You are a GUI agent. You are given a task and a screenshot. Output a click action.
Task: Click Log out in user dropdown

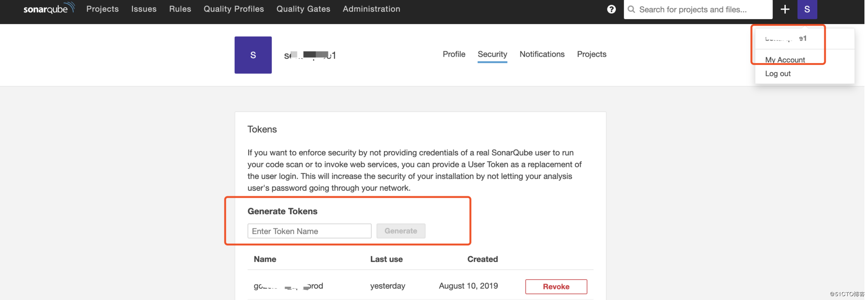coord(778,74)
